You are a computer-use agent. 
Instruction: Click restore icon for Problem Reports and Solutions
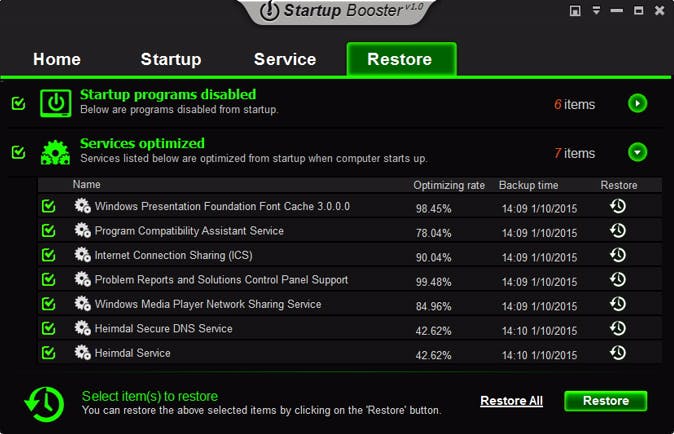[x=618, y=280]
